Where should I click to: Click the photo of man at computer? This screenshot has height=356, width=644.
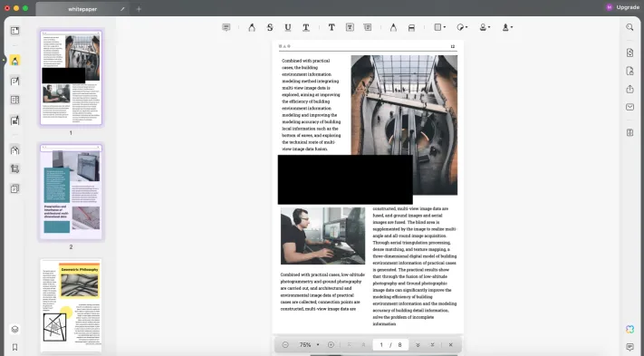[x=322, y=236]
